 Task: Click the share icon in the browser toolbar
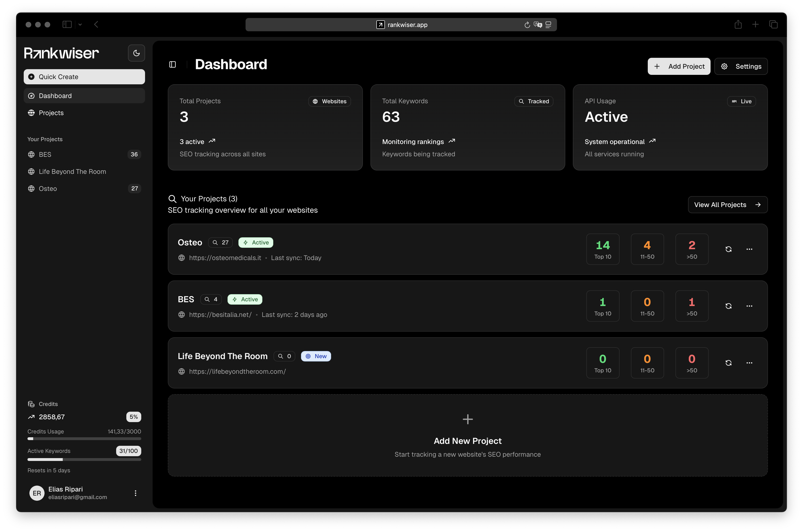[x=738, y=24]
